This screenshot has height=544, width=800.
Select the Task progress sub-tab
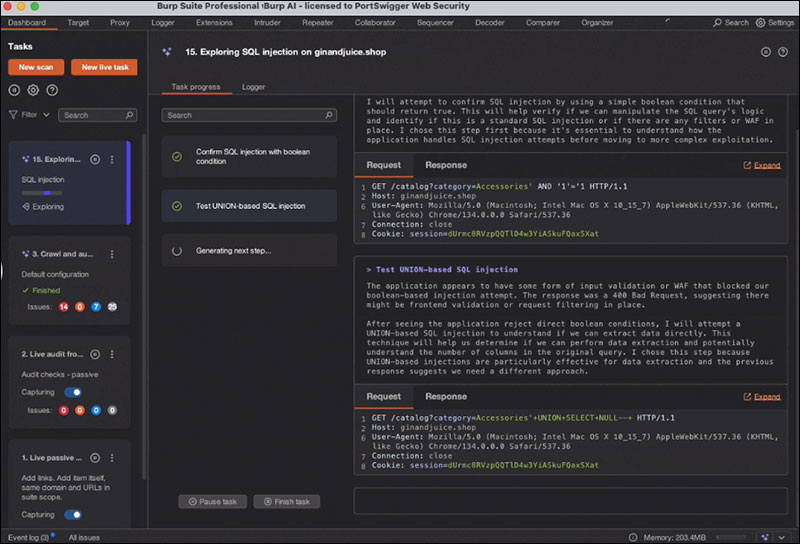[x=196, y=87]
